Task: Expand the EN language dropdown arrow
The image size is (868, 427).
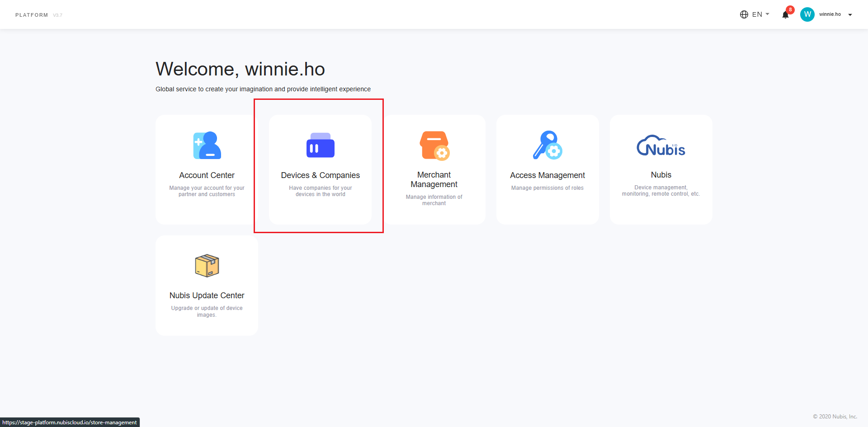Action: [x=768, y=14]
